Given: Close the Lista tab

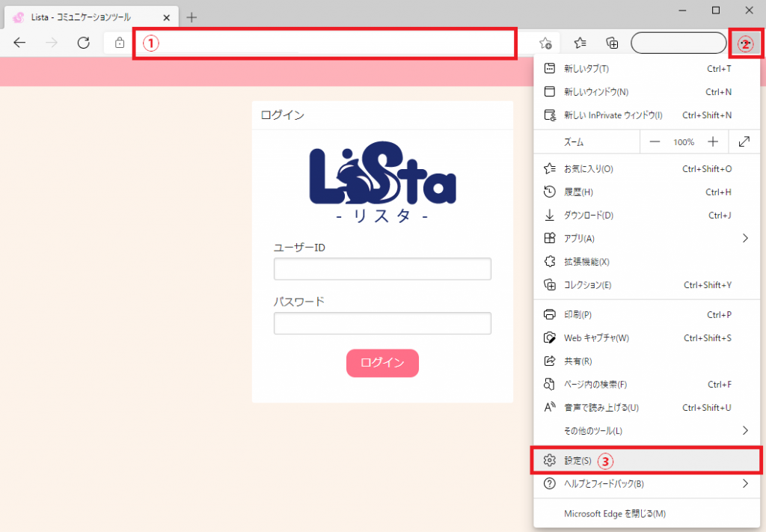Looking at the screenshot, I should (x=167, y=18).
